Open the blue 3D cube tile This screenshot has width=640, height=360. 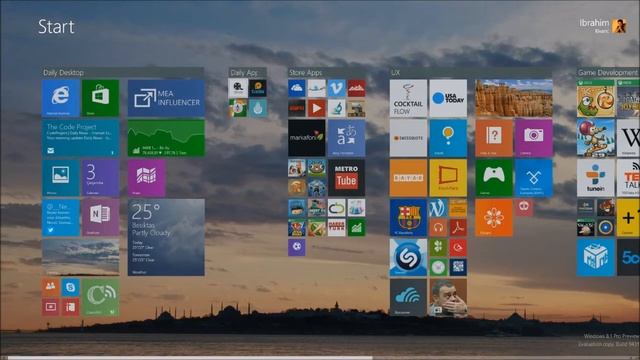coord(596,257)
